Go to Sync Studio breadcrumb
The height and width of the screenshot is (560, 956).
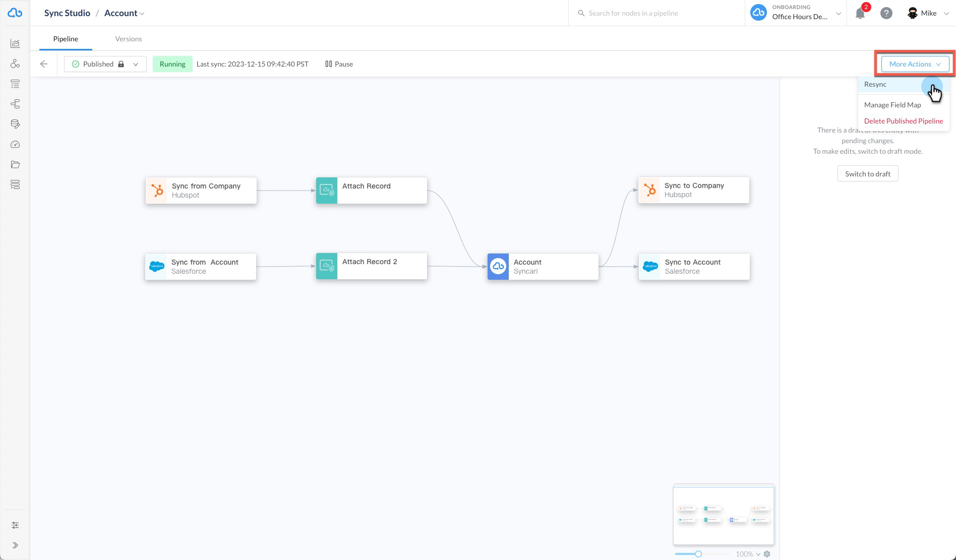(67, 13)
